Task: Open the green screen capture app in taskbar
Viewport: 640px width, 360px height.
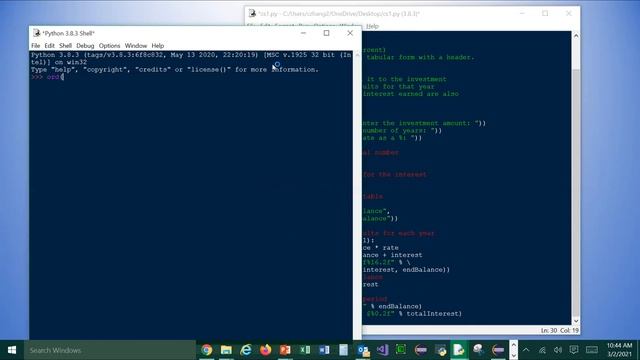Action: [x=401, y=349]
